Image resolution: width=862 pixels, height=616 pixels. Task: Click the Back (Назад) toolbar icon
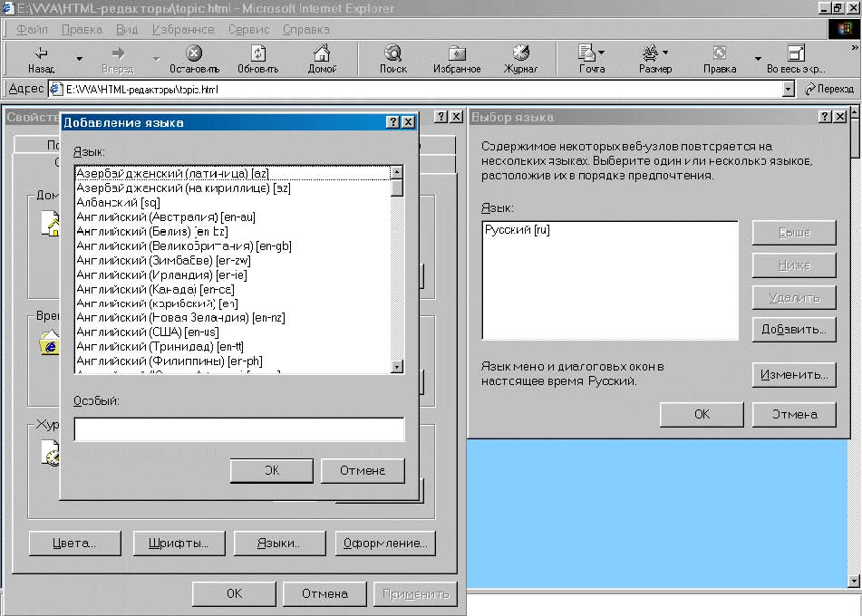pyautogui.click(x=41, y=53)
